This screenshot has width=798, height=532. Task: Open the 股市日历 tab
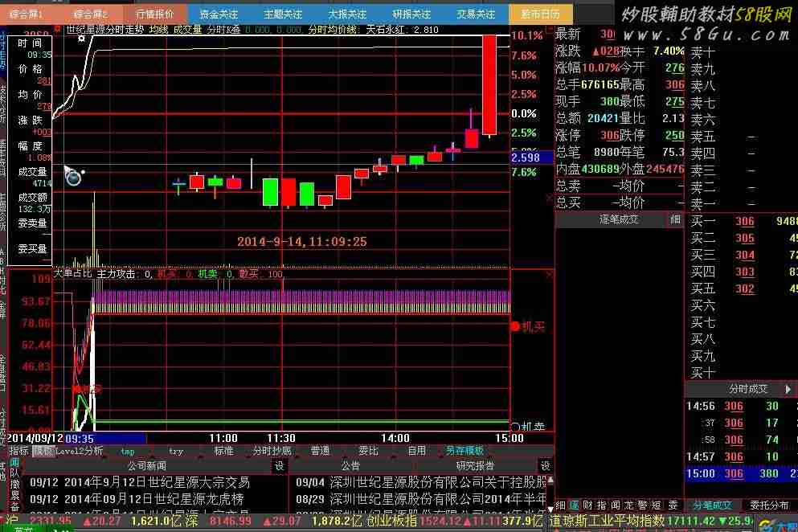[x=540, y=14]
